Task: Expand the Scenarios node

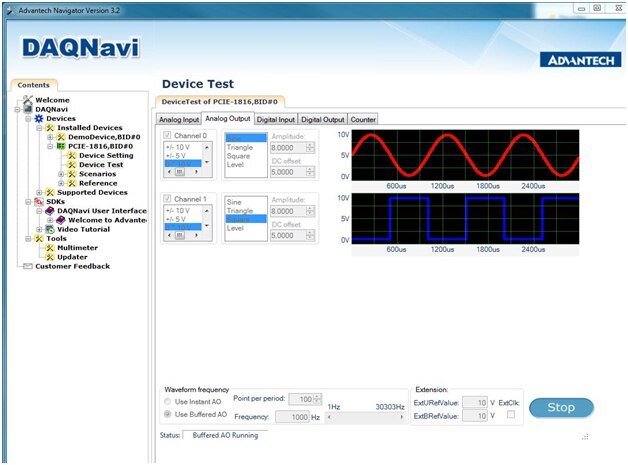Action: [61, 174]
